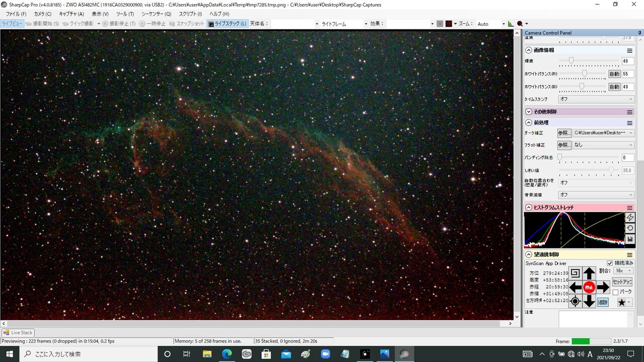Open the Telescope Control section hamburger menu
644x362 pixels.
tap(629, 255)
